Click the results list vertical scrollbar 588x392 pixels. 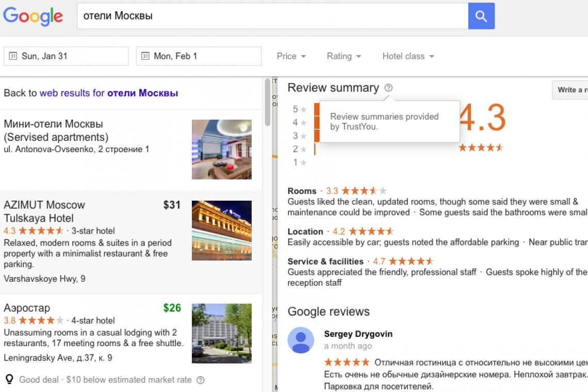click(267, 103)
